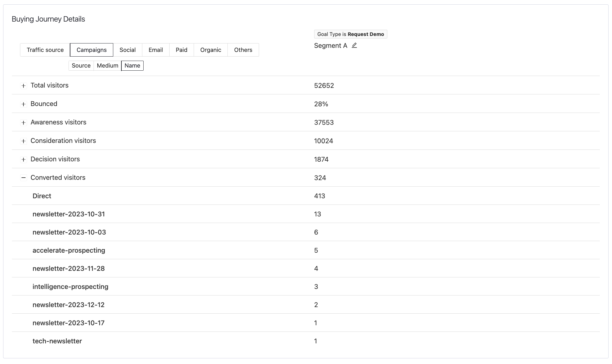The image size is (612, 364).
Task: Switch to the Traffic source tab
Action: (45, 50)
